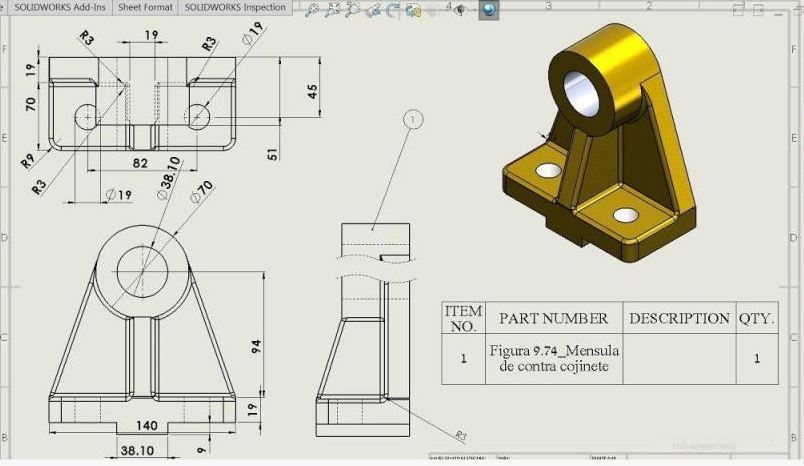Image resolution: width=804 pixels, height=466 pixels.
Task: Select the ∅19 dimension below the 82 dimension
Action: point(119,195)
